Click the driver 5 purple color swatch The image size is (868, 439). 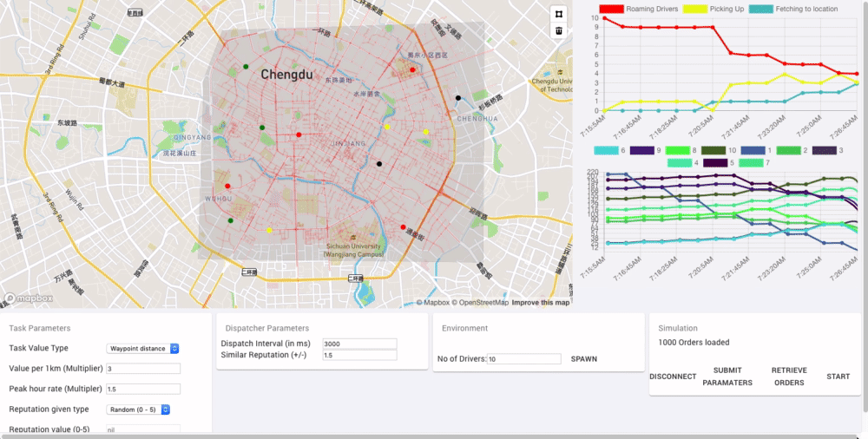[x=715, y=163]
